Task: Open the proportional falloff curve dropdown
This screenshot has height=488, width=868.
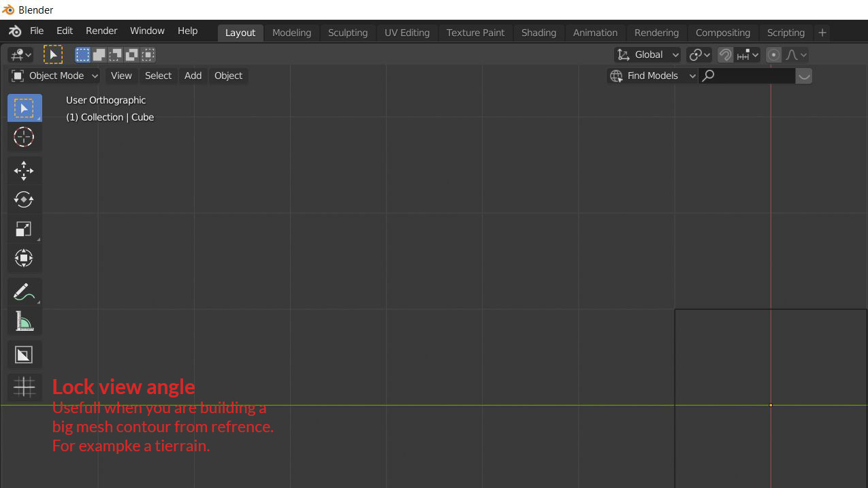Action: pos(797,55)
